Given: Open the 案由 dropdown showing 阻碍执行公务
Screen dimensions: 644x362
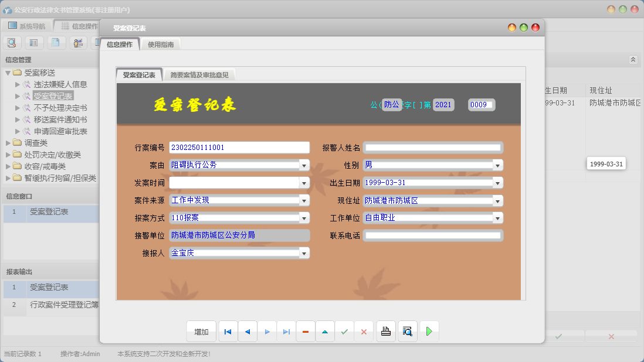Looking at the screenshot, I should coord(304,165).
